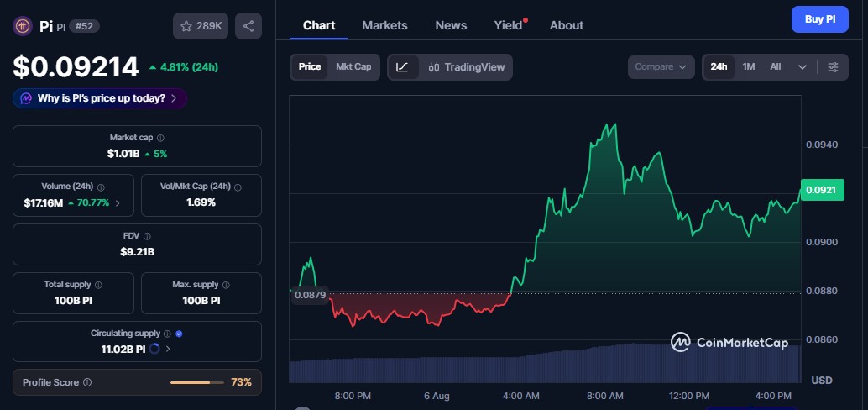Open the share icon button

pos(248,26)
